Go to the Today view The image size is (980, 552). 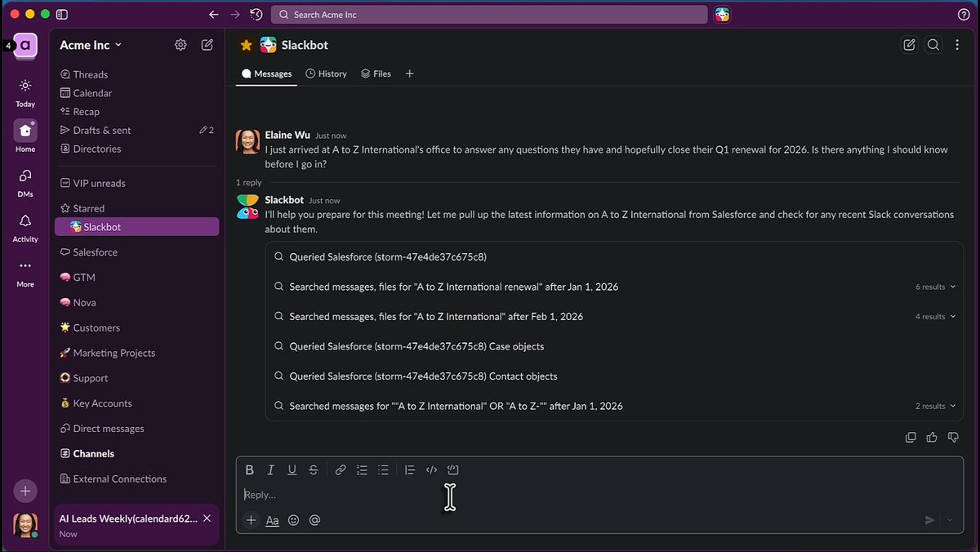pos(25,92)
